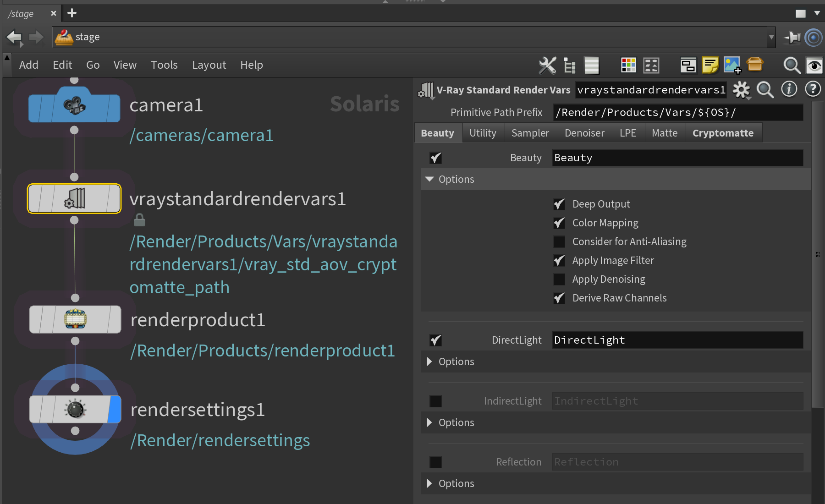Switch to the Cryptomatte tab
This screenshot has height=504, width=825.
[723, 133]
